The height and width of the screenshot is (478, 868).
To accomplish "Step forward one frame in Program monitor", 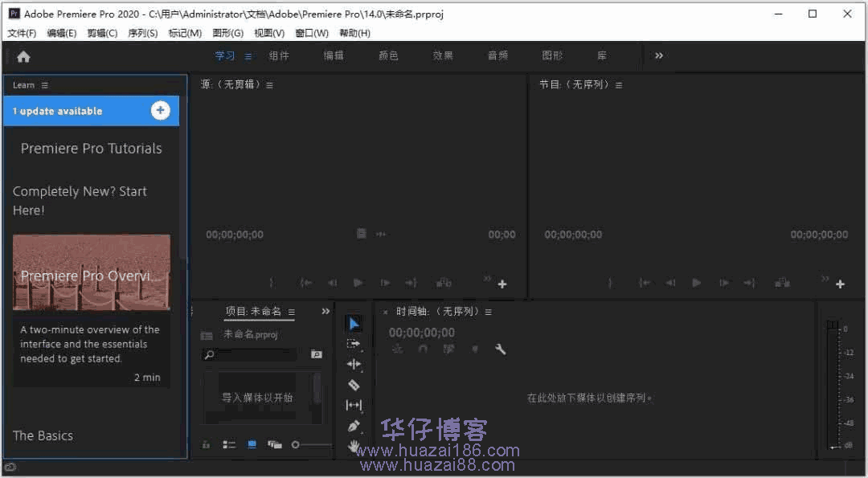I will (723, 283).
